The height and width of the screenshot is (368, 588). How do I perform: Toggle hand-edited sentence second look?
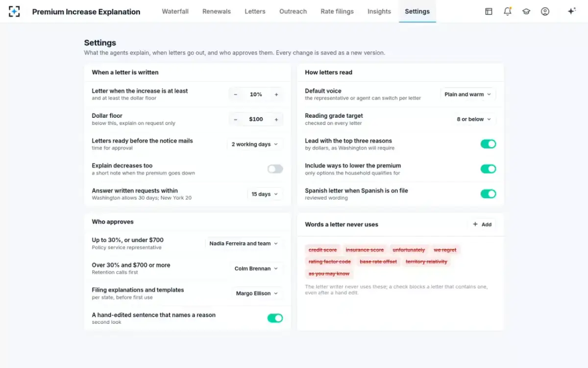click(x=275, y=318)
